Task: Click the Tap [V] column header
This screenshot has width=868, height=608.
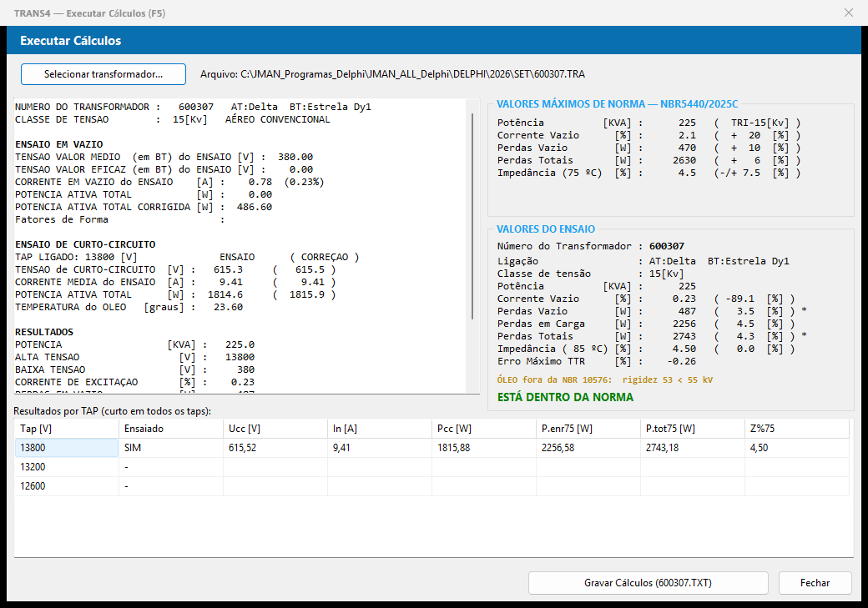Action: coord(67,429)
